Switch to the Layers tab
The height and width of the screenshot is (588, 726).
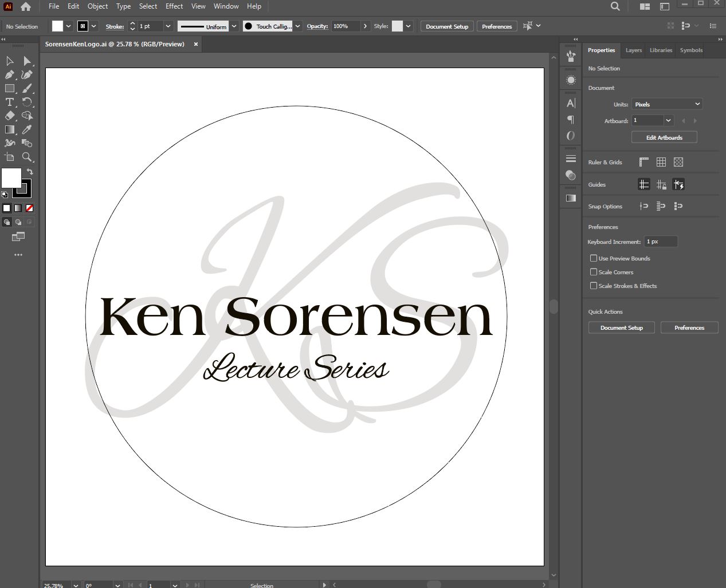[x=634, y=50]
